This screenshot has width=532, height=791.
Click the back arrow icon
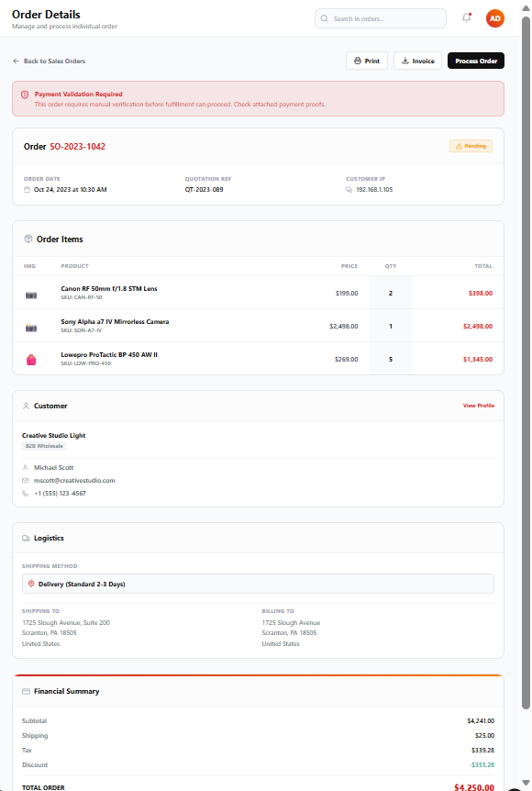[x=17, y=61]
